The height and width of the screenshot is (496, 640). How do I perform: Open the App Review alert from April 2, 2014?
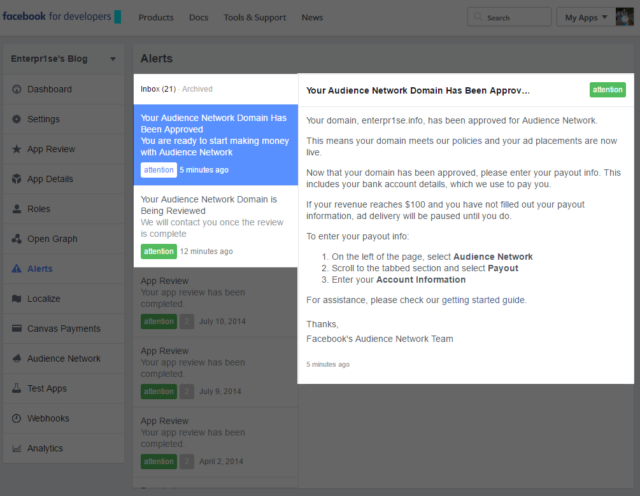click(x=216, y=443)
